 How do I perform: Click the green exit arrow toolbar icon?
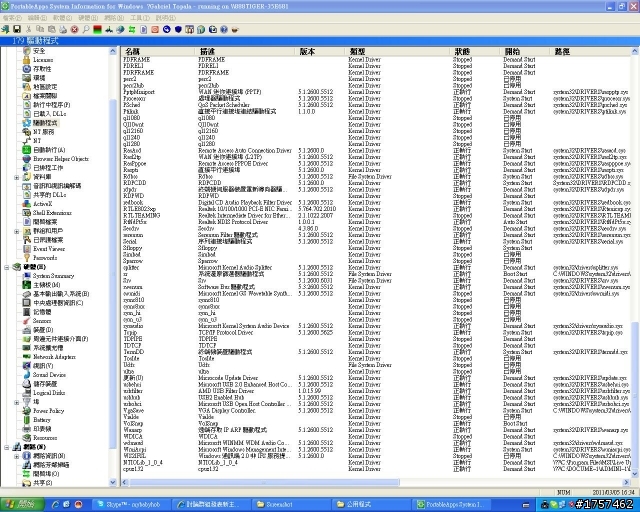pos(5,29)
